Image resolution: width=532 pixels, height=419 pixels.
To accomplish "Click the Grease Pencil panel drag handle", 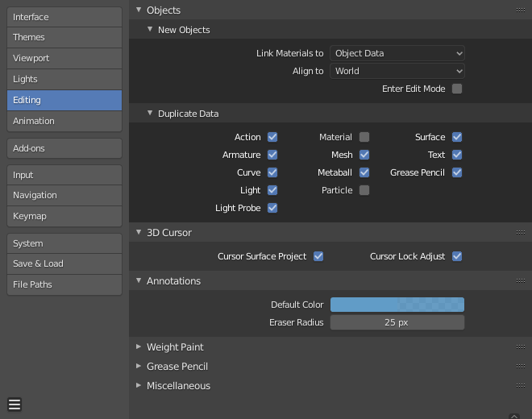I will click(521, 367).
